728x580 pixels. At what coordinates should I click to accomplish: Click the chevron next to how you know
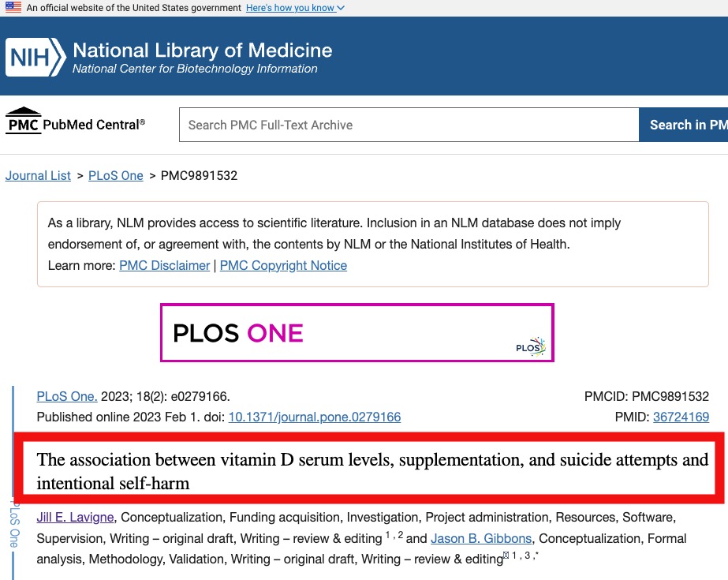341,8
